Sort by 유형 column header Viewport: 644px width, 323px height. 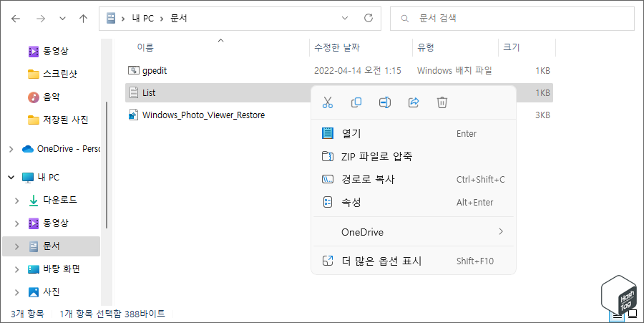[x=426, y=48]
